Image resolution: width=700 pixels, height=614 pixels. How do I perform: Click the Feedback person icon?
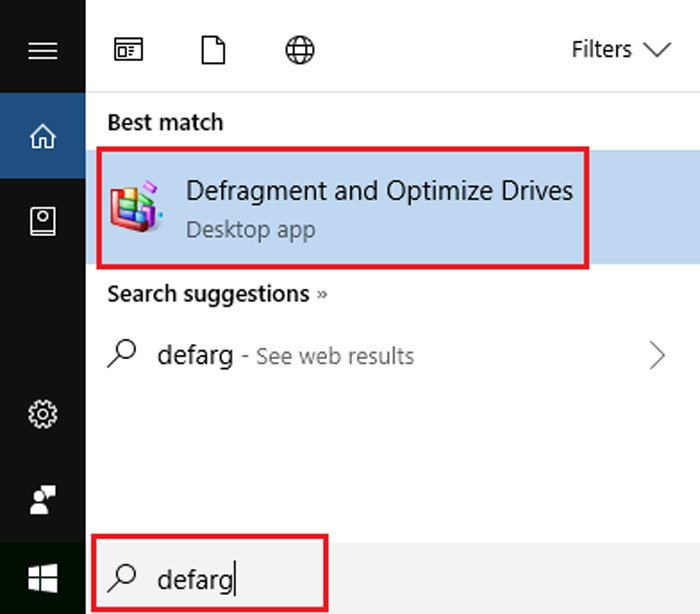(42, 498)
